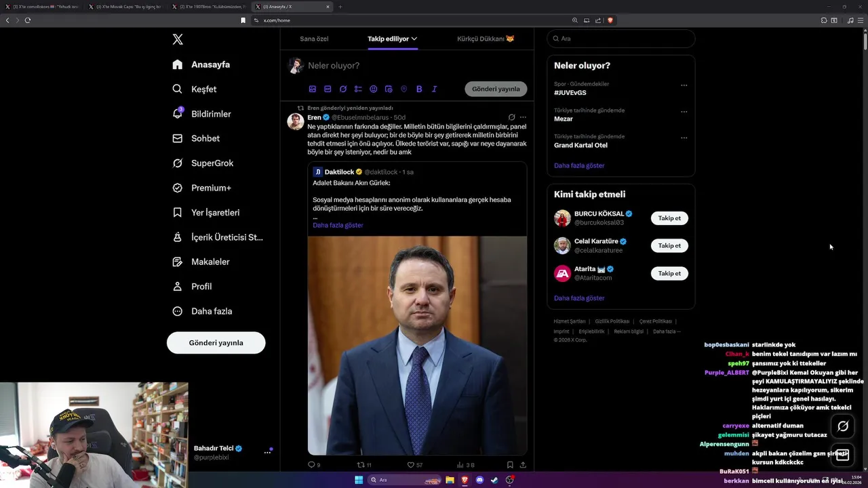Screen dimensions: 868x488
Task: Open options for Grand Kartal Otel trend
Action: 684,138
